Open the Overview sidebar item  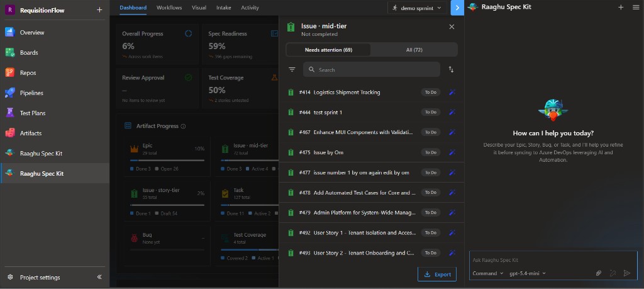55,33
